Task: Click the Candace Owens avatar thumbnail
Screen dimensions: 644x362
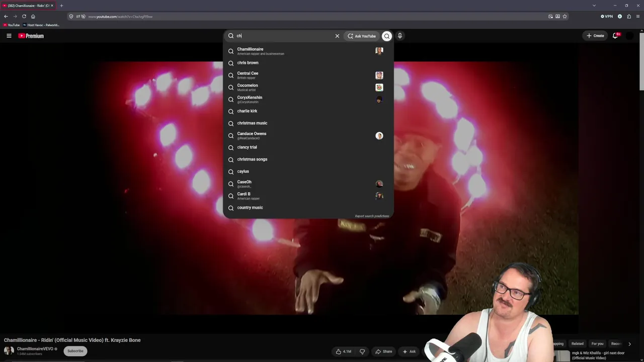Action: tap(379, 136)
